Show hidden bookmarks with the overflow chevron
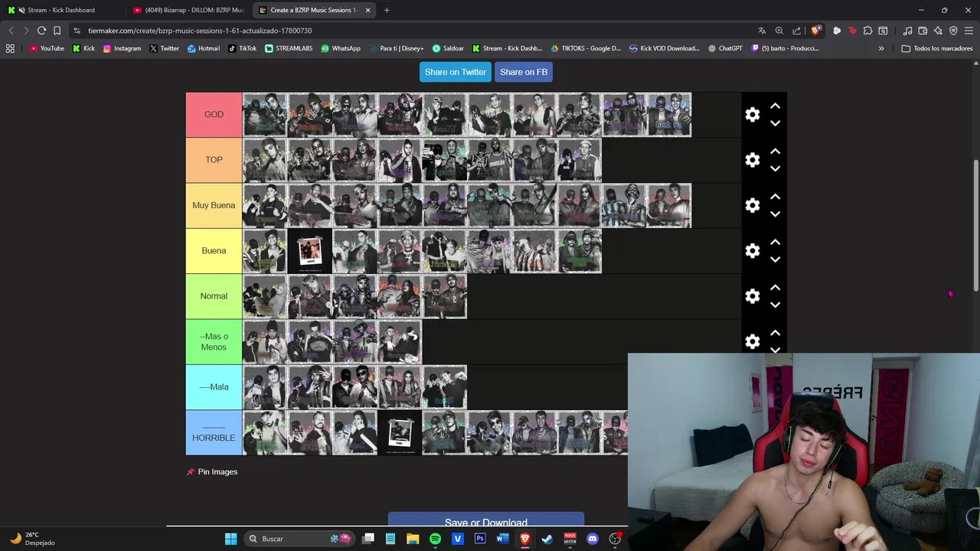This screenshot has width=980, height=551. coord(881,48)
